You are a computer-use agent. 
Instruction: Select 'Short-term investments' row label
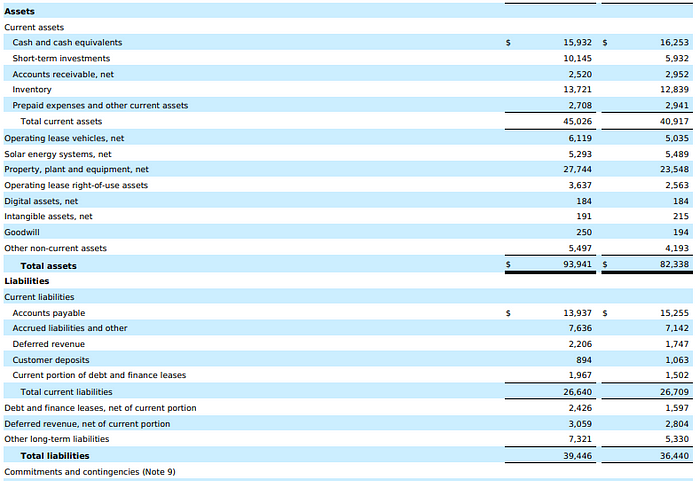click(61, 59)
